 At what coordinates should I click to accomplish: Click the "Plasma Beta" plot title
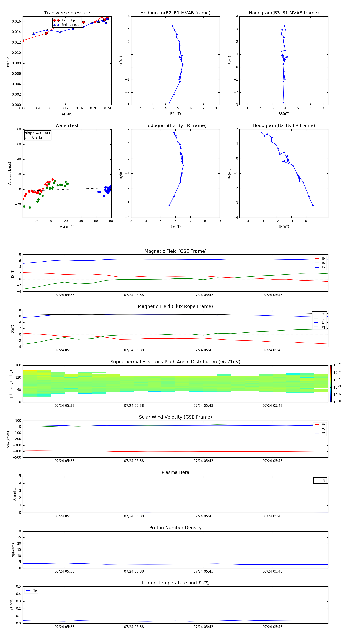coord(175,473)
